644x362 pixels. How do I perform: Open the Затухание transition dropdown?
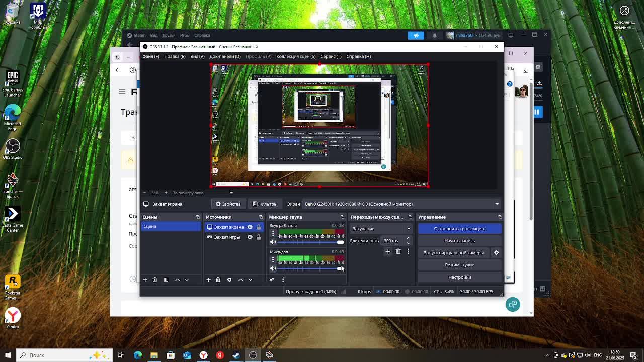(x=381, y=229)
